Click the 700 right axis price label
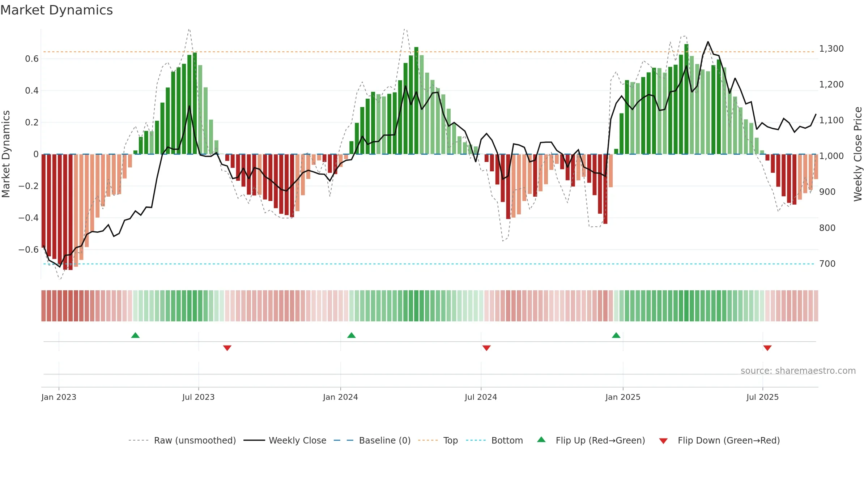 pos(827,264)
